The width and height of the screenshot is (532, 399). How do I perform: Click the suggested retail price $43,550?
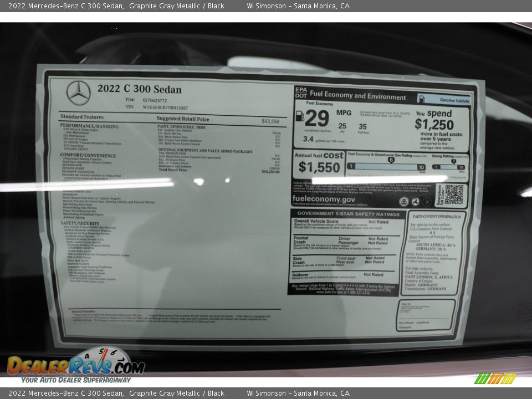[270, 121]
